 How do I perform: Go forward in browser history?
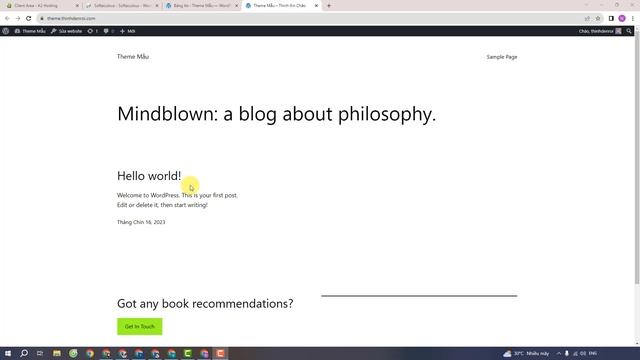pos(18,18)
